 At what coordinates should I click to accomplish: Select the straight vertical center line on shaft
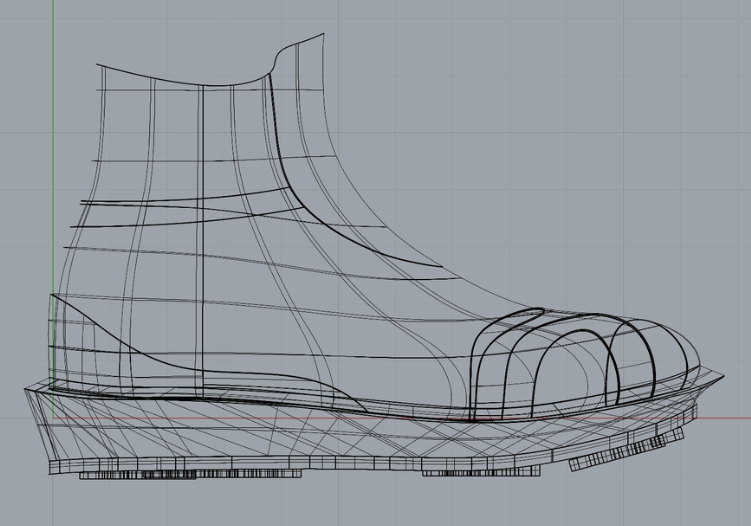(203, 250)
